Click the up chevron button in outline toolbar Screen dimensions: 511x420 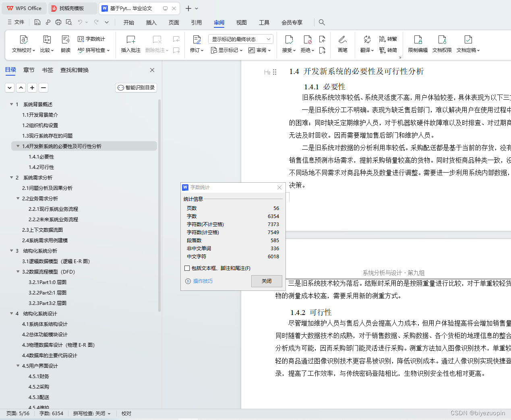coord(21,87)
